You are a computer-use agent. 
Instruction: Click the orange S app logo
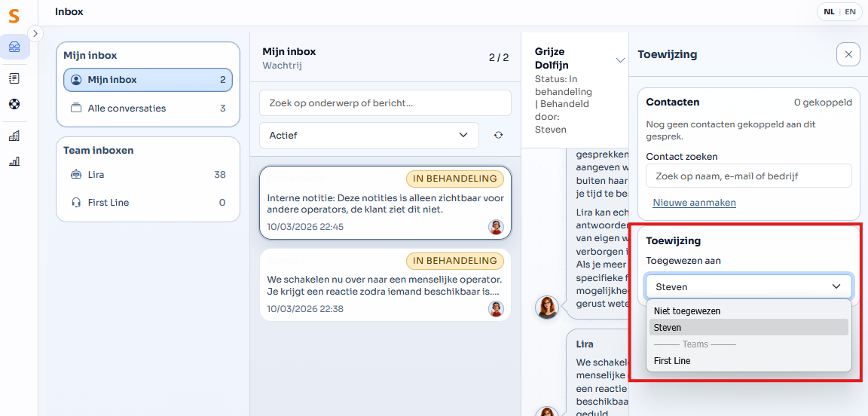(14, 17)
